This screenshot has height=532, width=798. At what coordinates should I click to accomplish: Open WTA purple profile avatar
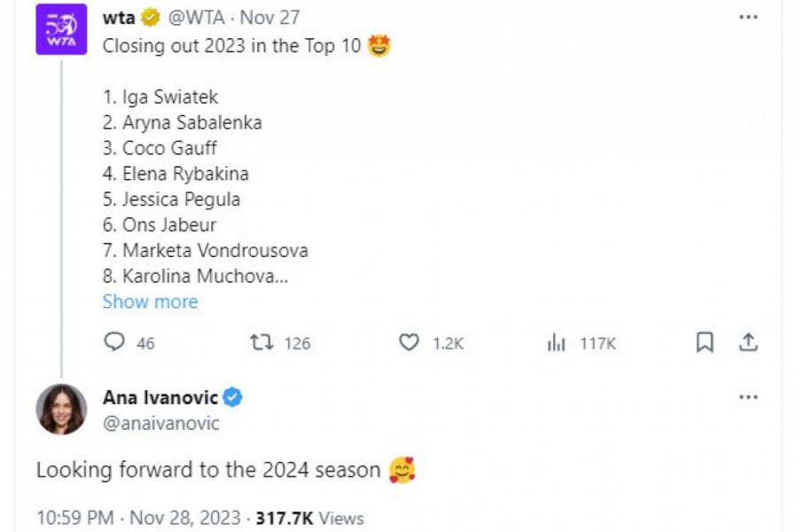point(61,29)
